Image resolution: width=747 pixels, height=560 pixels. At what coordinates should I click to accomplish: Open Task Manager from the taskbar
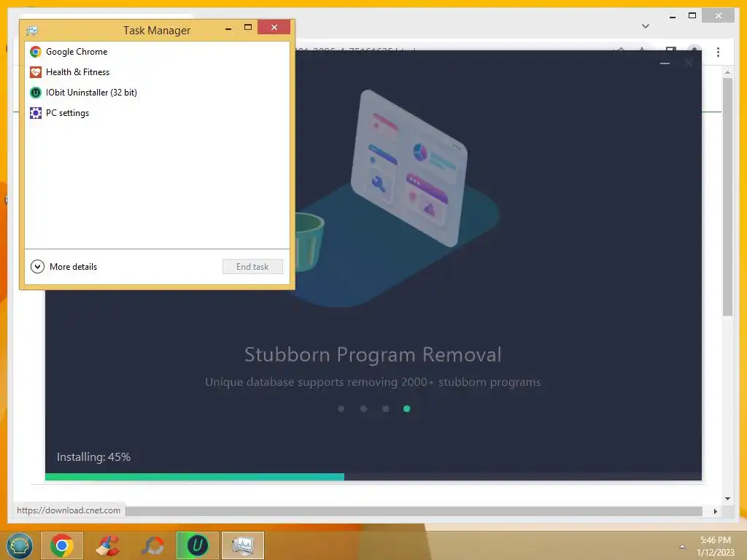click(243, 545)
